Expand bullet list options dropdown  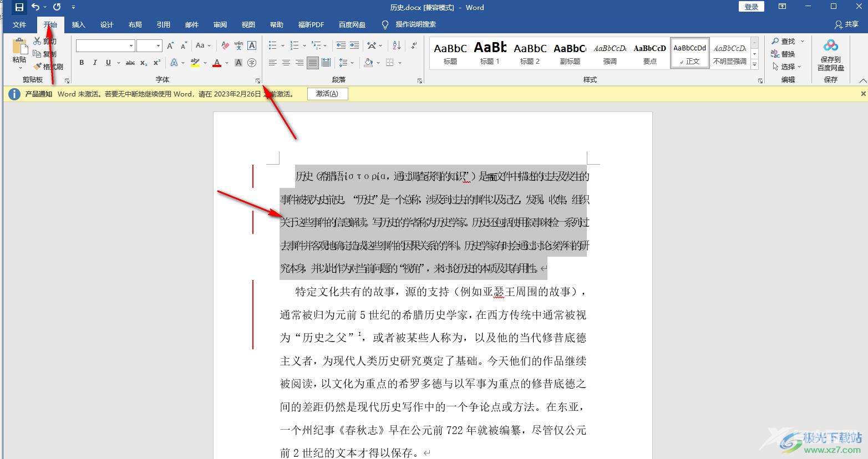tap(283, 45)
